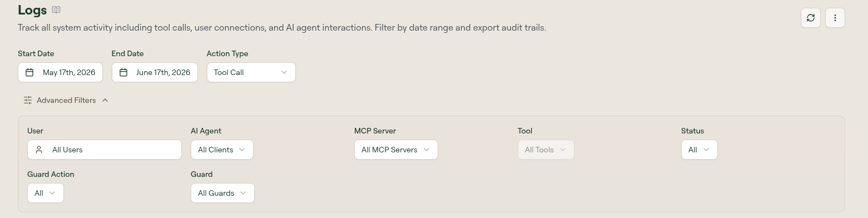The height and width of the screenshot is (218, 868).
Task: Open the All Guards dropdown
Action: 222,193
